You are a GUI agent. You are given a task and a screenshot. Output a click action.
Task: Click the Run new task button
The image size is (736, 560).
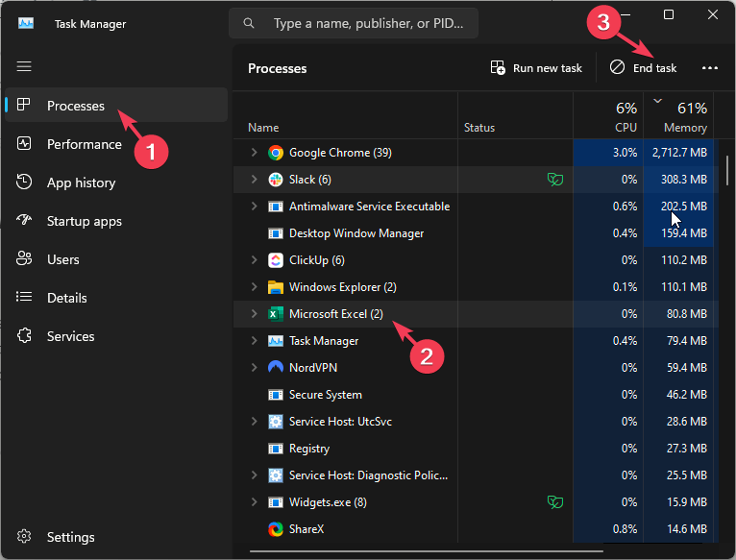click(x=536, y=68)
